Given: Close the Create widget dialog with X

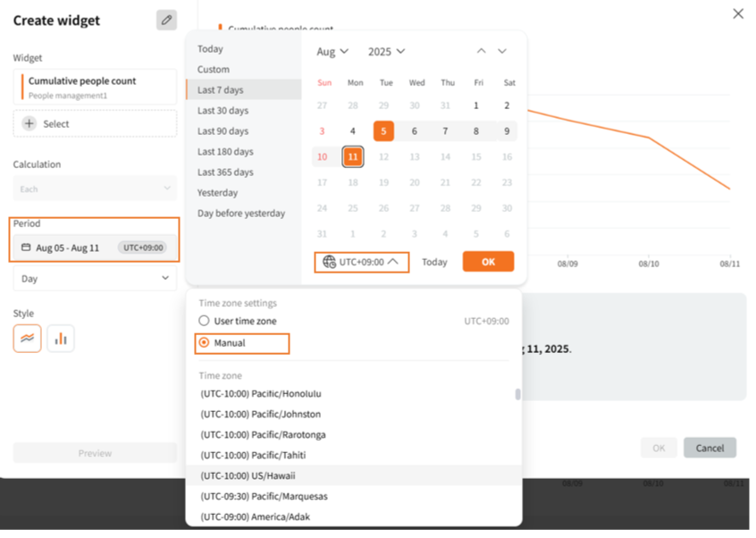Looking at the screenshot, I should (737, 13).
